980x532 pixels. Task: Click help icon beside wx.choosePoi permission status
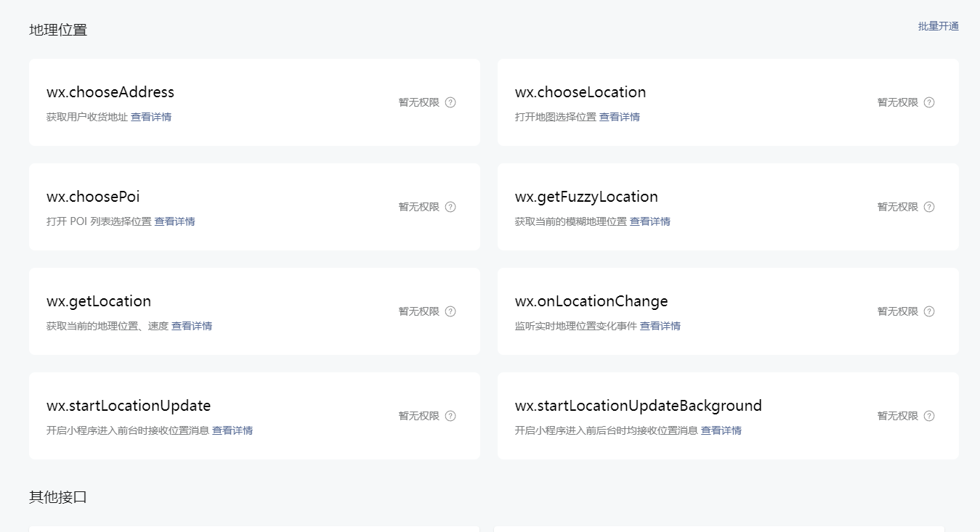point(450,207)
